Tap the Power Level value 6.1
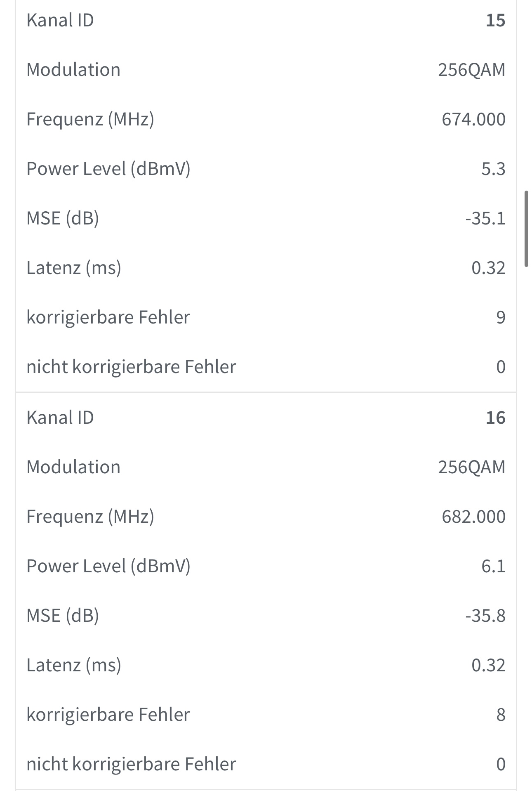Image resolution: width=532 pixels, height=791 pixels. (493, 566)
